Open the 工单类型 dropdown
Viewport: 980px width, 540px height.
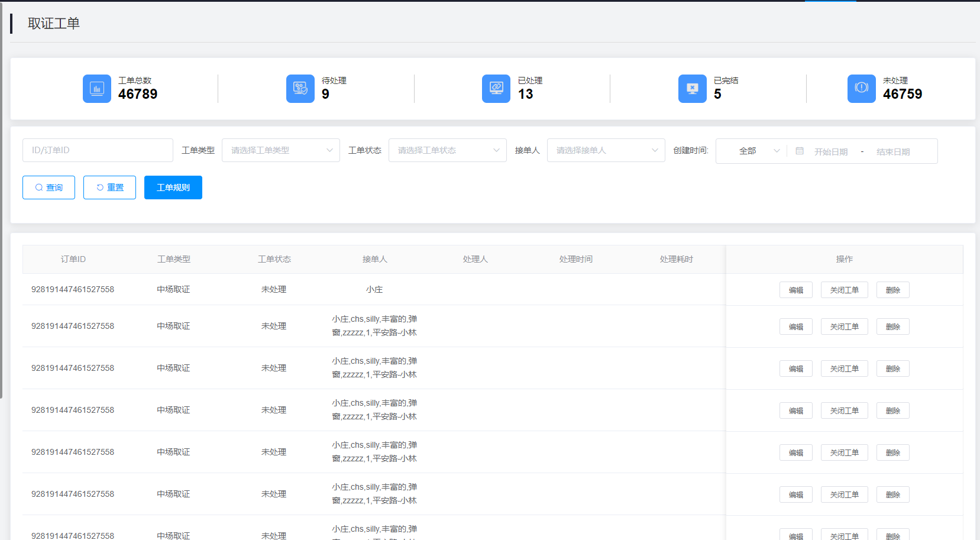[x=280, y=150]
